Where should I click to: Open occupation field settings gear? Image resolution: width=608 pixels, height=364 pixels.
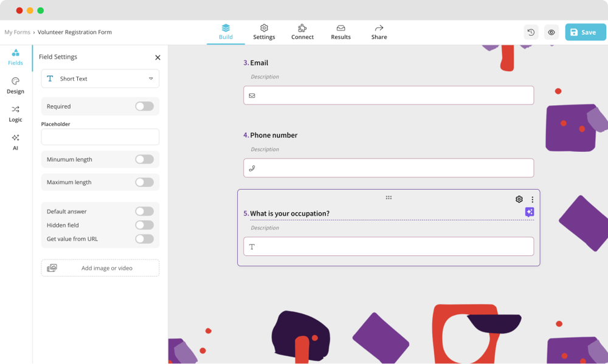[519, 199]
